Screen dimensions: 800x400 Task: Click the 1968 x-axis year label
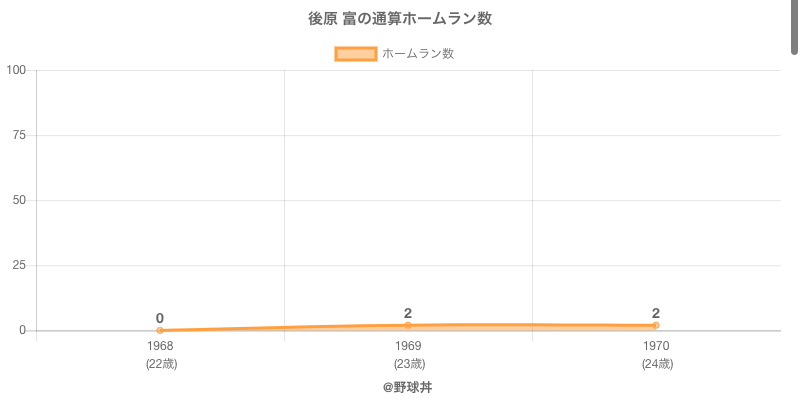click(x=160, y=346)
